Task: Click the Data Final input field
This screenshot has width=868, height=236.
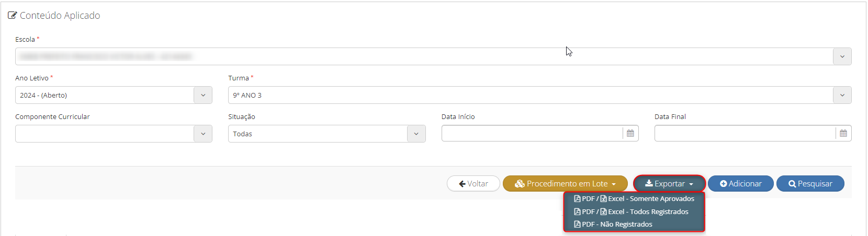Action: coord(745,134)
